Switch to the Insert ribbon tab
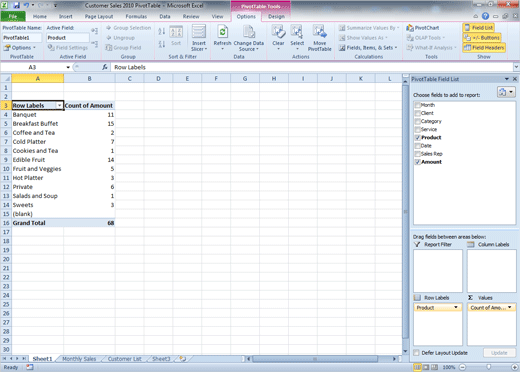 pos(66,16)
